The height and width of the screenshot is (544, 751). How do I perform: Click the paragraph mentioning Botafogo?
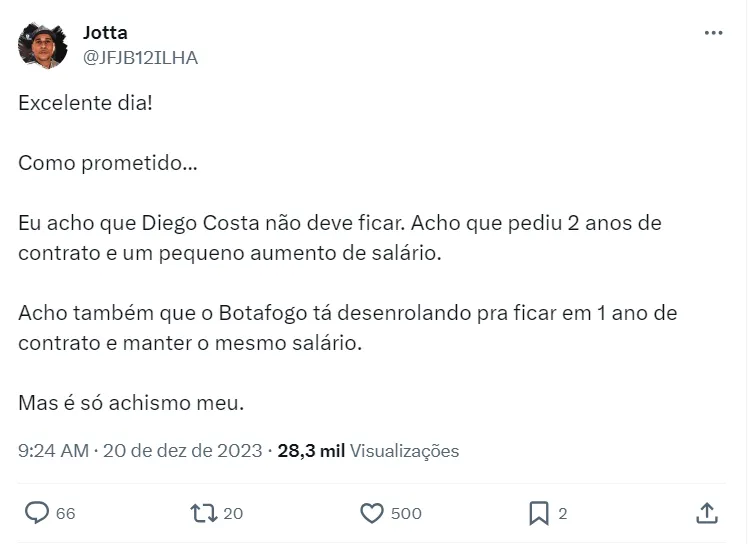347,327
